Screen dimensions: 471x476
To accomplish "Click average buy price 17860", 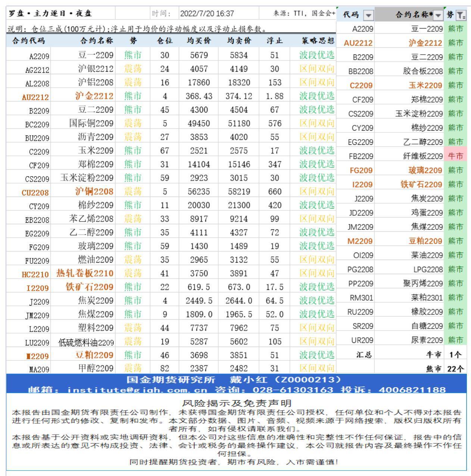I will click(x=199, y=83).
